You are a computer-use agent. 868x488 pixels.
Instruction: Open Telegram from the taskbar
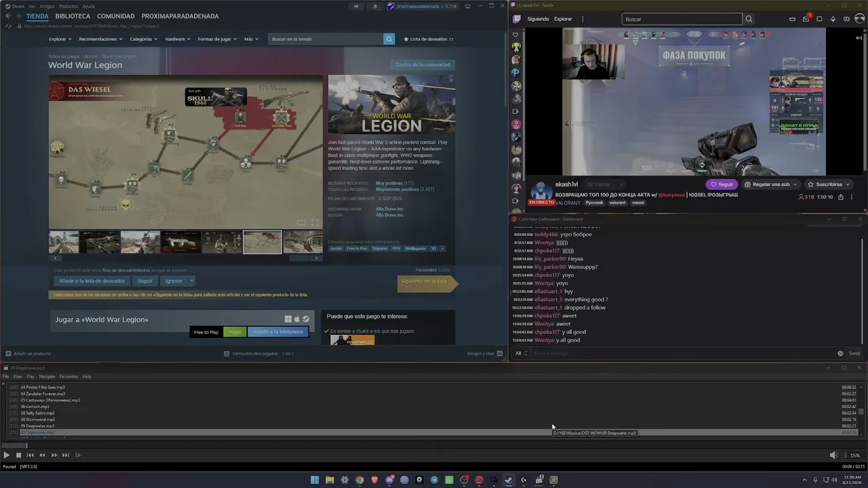click(x=434, y=480)
